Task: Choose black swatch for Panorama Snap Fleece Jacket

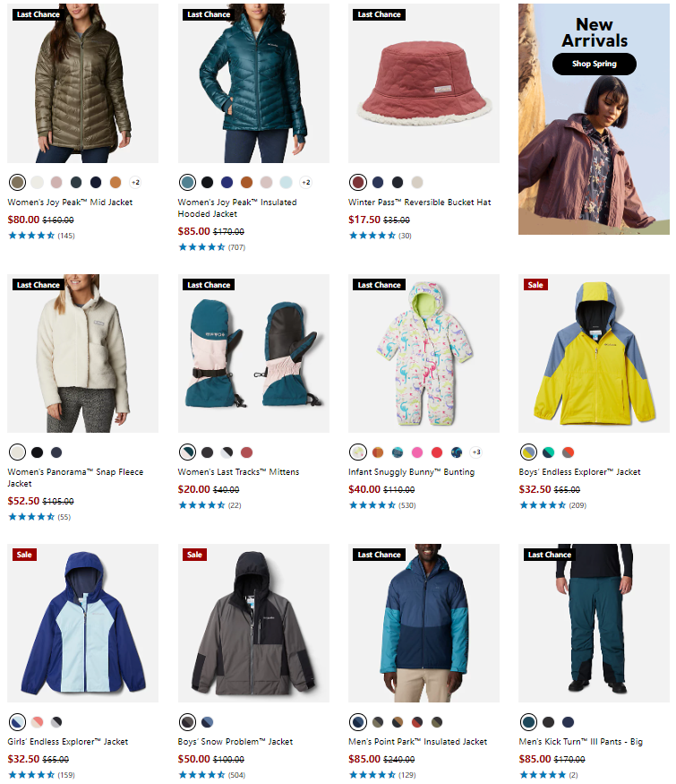Action: 37,452
